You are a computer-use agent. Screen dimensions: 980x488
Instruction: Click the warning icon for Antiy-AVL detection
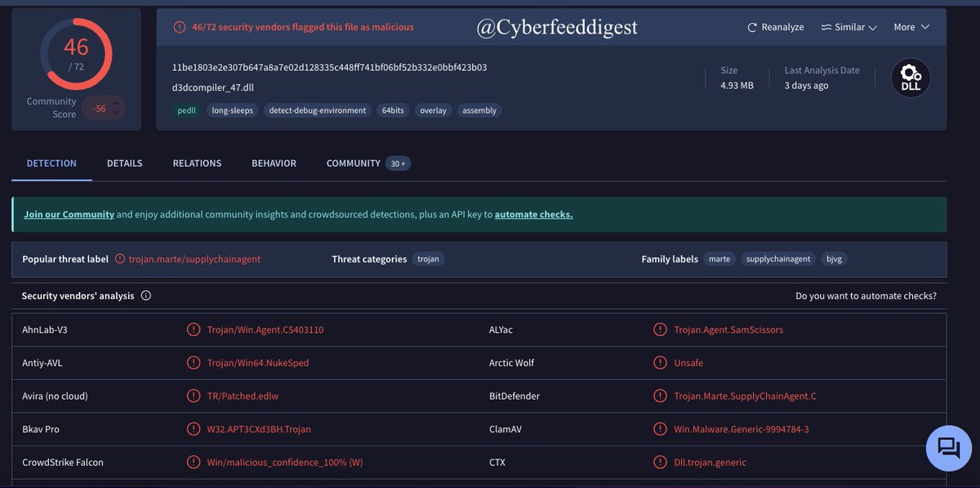click(194, 363)
